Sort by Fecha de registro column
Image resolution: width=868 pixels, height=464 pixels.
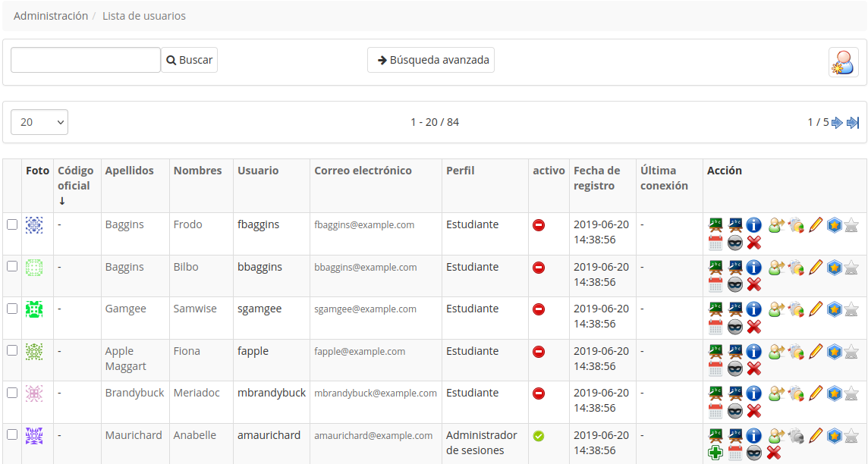[596, 178]
